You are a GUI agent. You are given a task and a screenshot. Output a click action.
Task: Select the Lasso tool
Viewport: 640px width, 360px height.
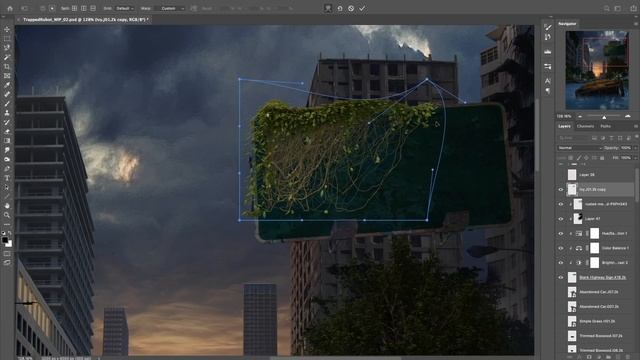tap(7, 48)
